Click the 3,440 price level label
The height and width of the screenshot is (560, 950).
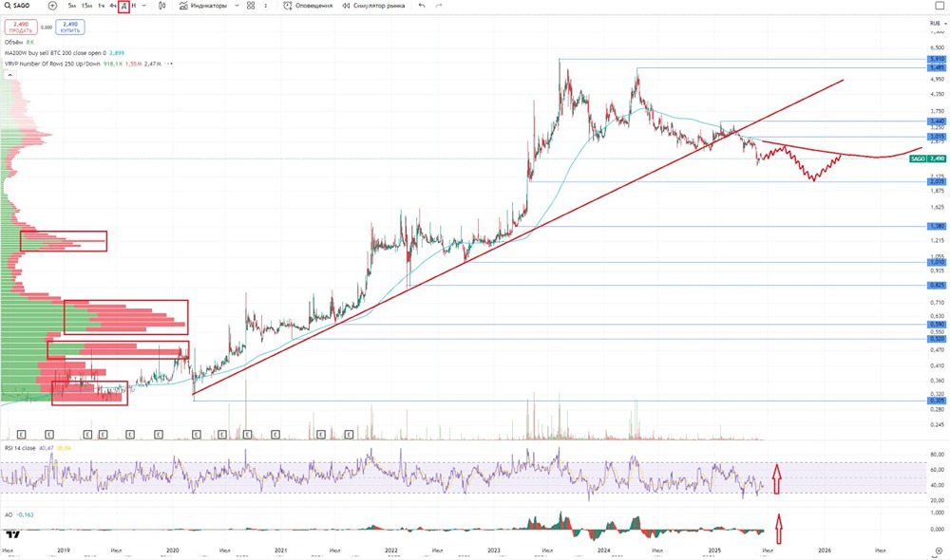937,121
